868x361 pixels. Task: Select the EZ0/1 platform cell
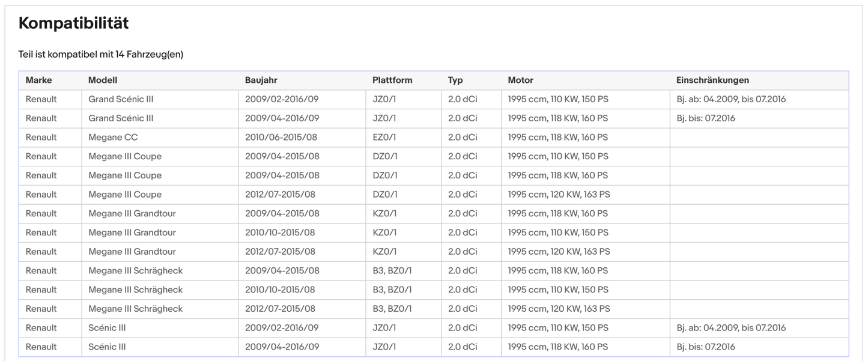point(385,138)
